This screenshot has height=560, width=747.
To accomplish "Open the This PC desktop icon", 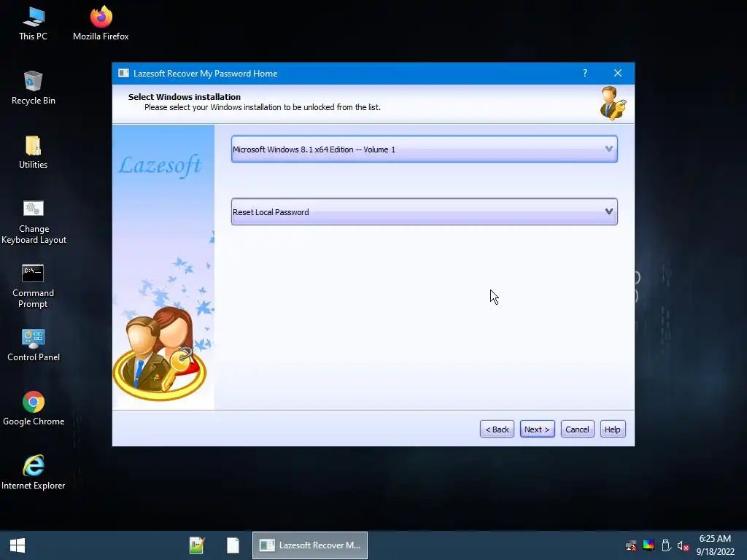I will coord(34,23).
